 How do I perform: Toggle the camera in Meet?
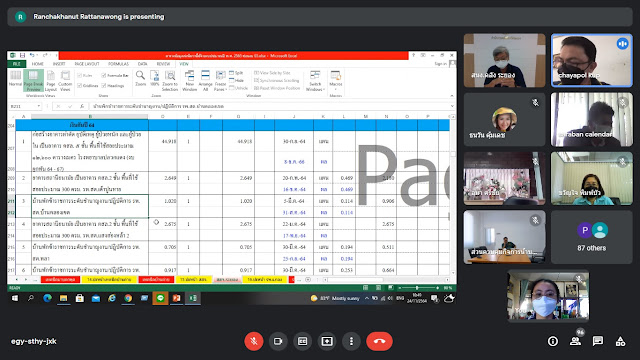(x=278, y=341)
